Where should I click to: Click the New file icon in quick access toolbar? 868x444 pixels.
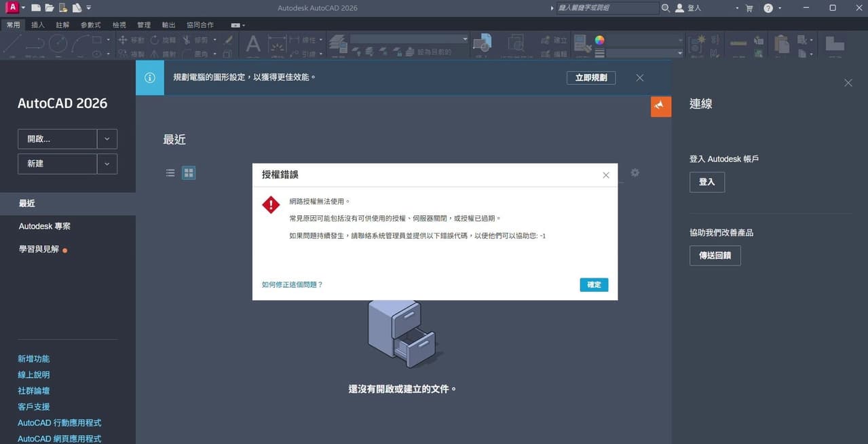pyautogui.click(x=36, y=8)
